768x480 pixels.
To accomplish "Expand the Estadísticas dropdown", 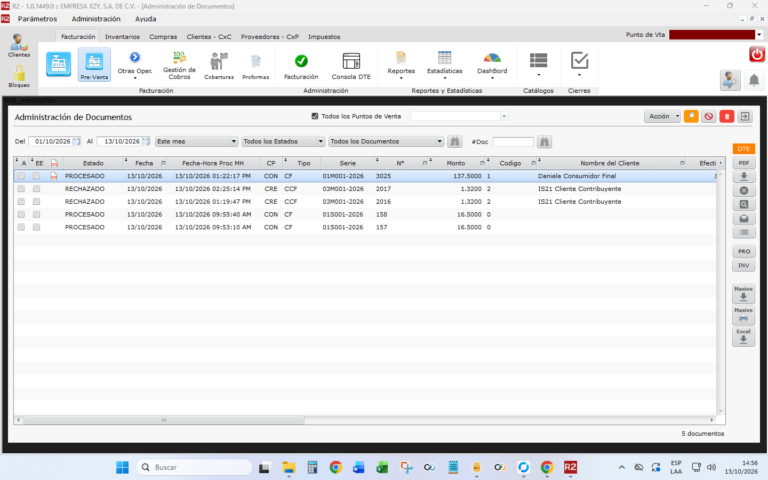I will tap(445, 65).
